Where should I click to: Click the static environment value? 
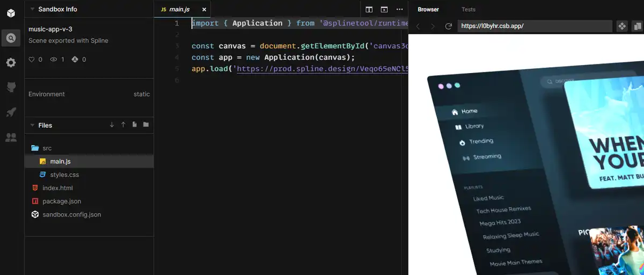(142, 94)
